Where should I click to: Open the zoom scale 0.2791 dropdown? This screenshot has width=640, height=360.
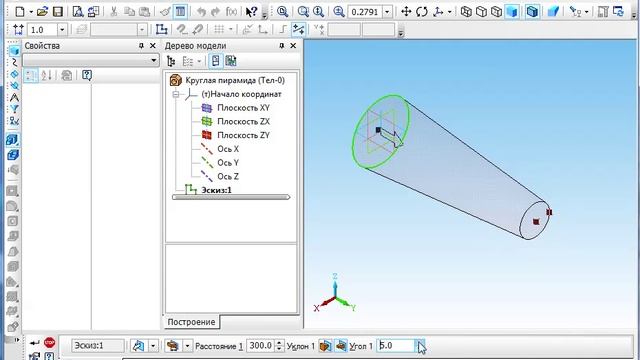pos(387,12)
